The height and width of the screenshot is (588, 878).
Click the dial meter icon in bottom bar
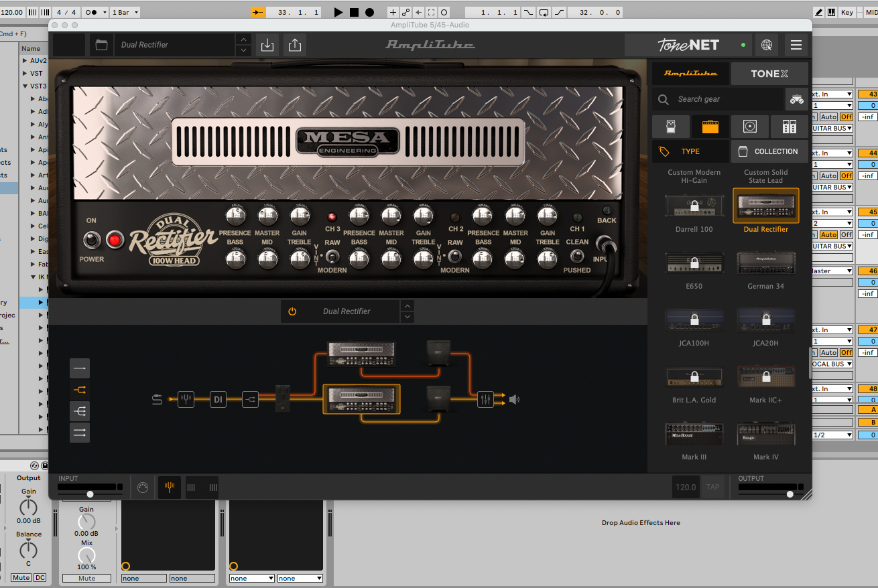point(142,488)
